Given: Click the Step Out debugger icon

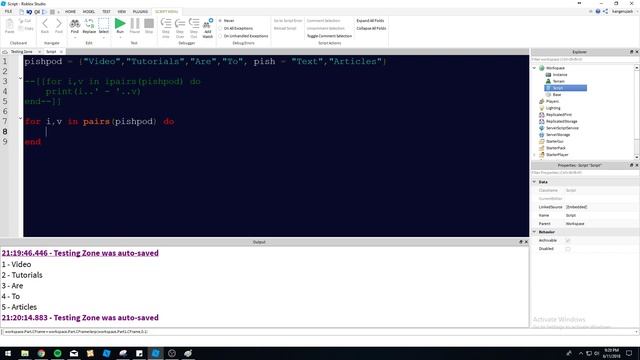Looking at the screenshot, I should (194, 23).
